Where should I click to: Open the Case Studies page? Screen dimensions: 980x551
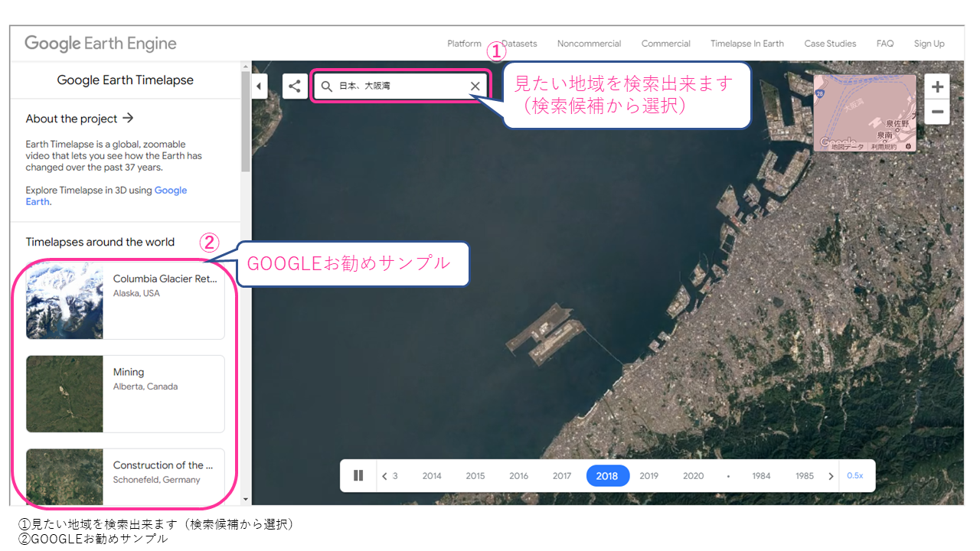tap(831, 44)
